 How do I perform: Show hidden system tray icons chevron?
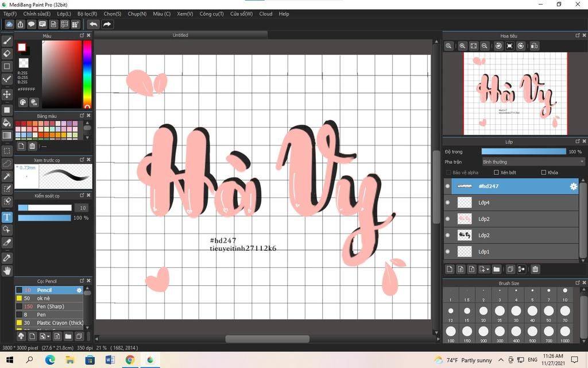(x=501, y=360)
